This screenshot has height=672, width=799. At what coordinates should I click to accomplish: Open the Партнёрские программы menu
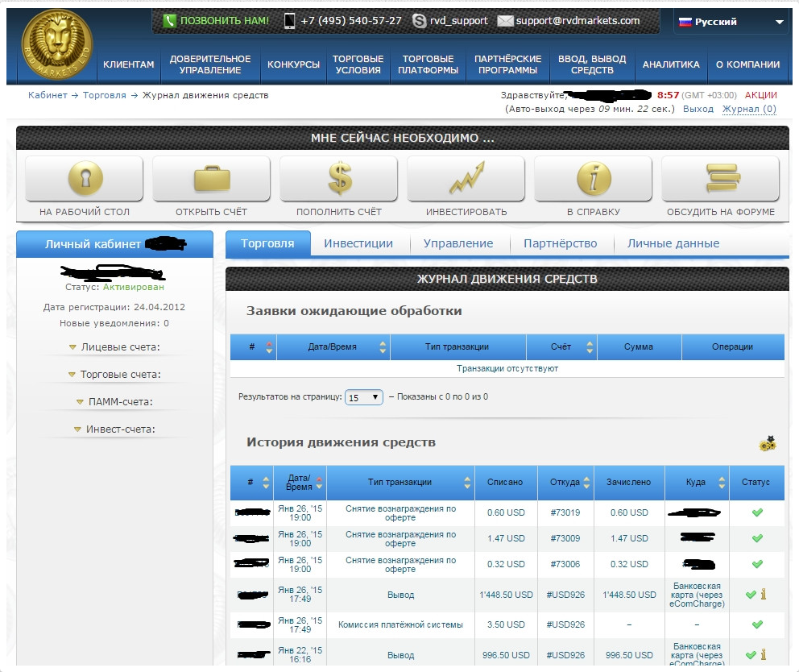pos(507,64)
